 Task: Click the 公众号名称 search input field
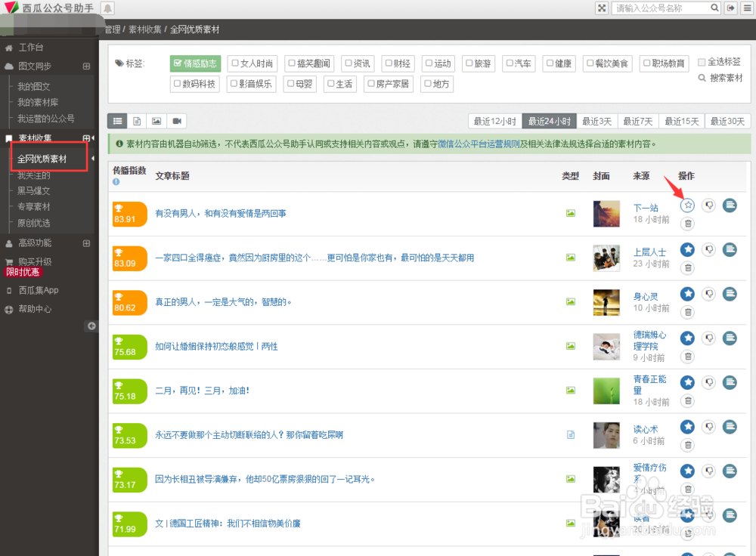[x=661, y=8]
